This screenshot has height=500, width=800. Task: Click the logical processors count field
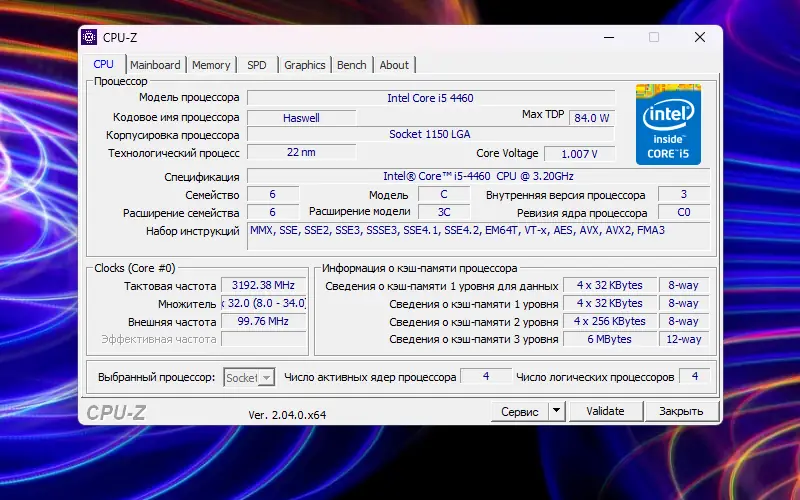coord(694,377)
